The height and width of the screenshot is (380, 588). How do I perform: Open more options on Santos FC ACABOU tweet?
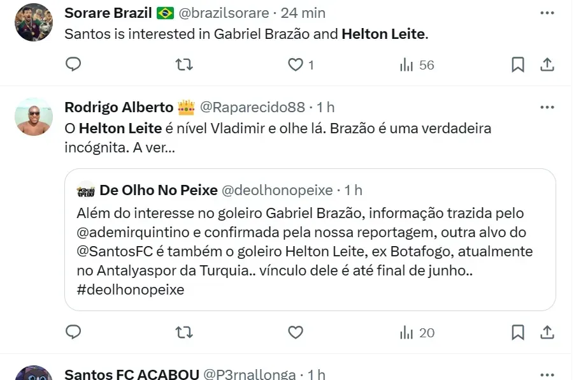click(x=547, y=374)
